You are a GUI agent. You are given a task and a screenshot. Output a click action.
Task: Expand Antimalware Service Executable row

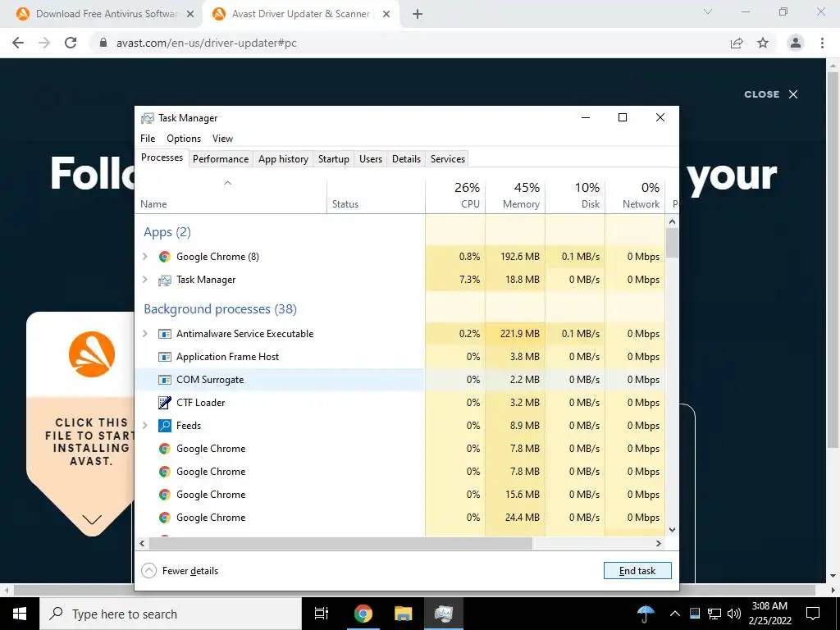point(144,334)
